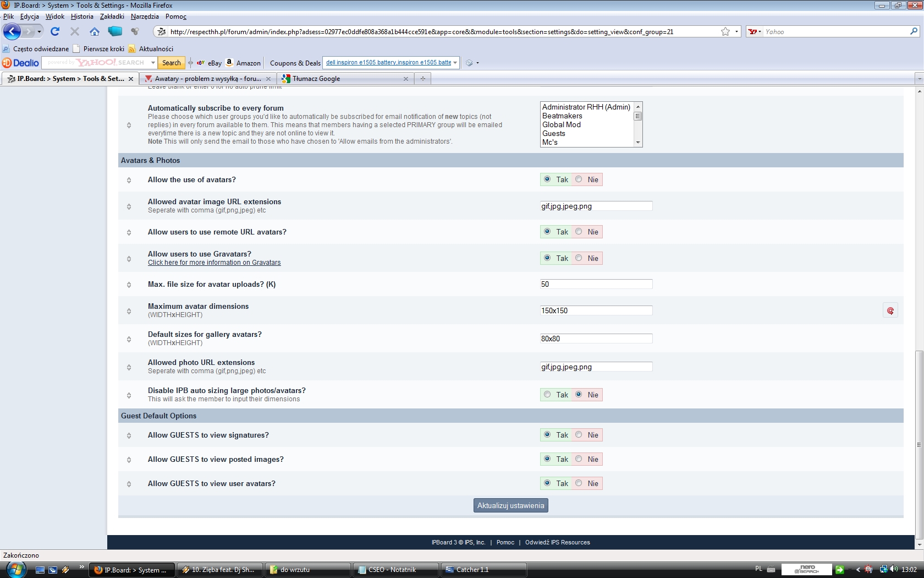Click the browser Back arrow button
The width and height of the screenshot is (924, 578).
12,32
